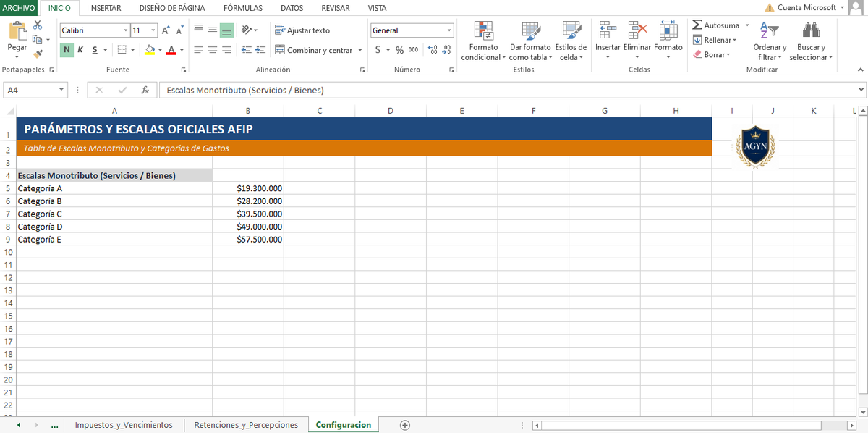Align text to the vertical middle

(213, 30)
